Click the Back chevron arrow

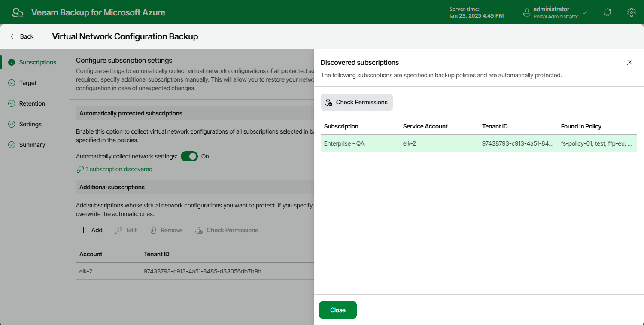click(12, 36)
